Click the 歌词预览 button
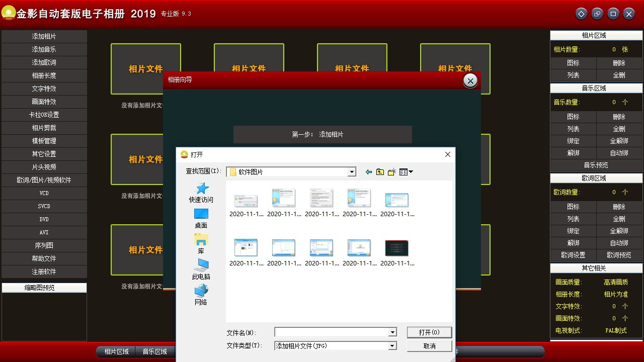Viewport: 644px width, 362px height. click(x=619, y=255)
